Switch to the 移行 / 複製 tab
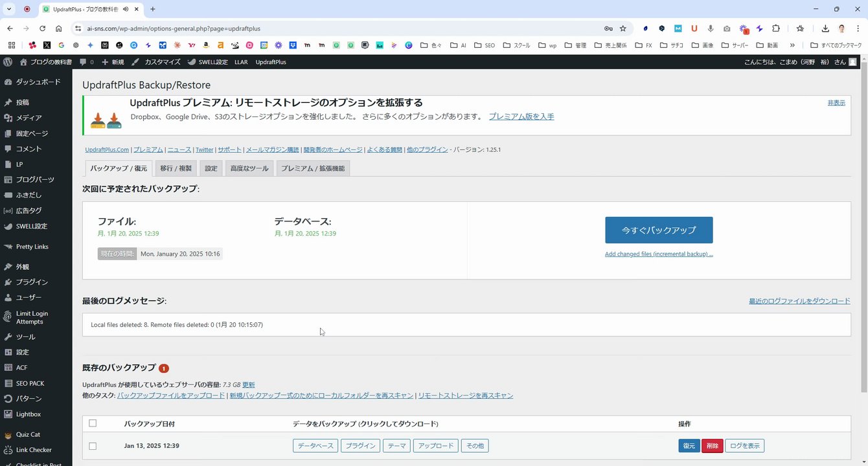The height and width of the screenshot is (466, 868). point(176,168)
